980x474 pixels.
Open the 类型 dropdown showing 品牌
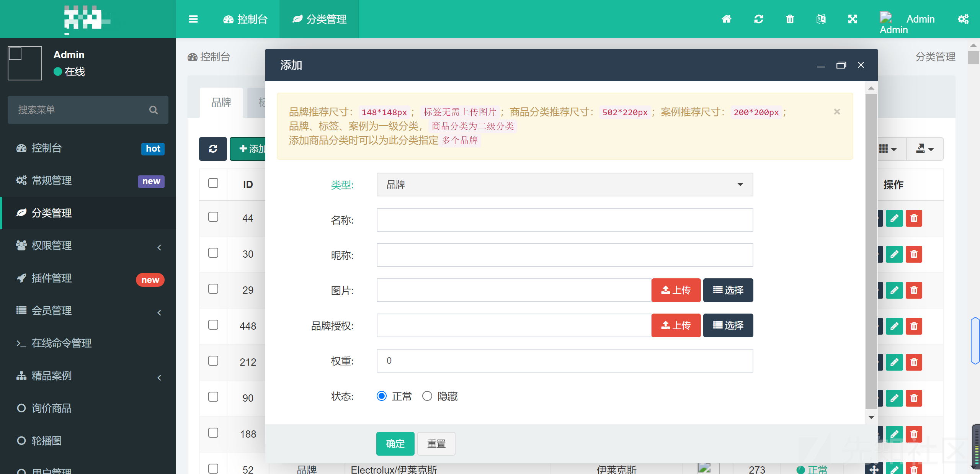564,185
